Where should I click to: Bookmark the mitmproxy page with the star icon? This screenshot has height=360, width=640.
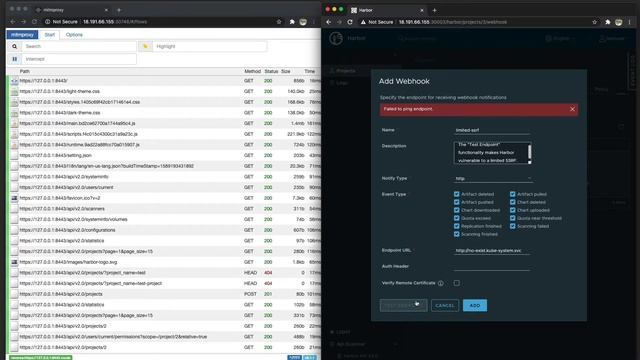[x=279, y=22]
